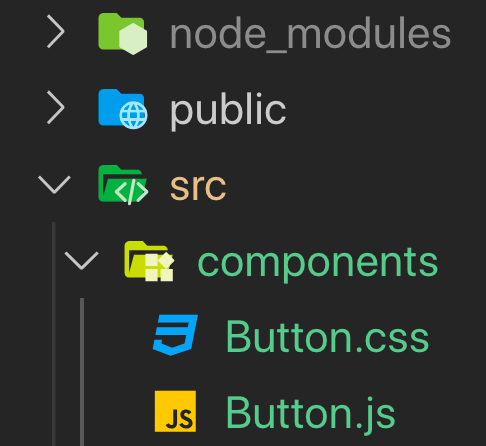The height and width of the screenshot is (446, 486).
Task: Click the blue public folder globe icon
Action: (x=123, y=109)
